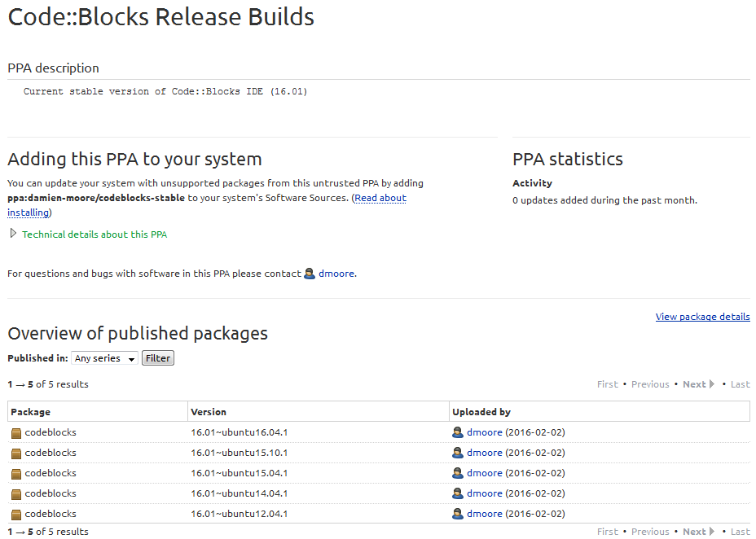Open the View package details link
The image size is (756, 539).
pyautogui.click(x=702, y=317)
